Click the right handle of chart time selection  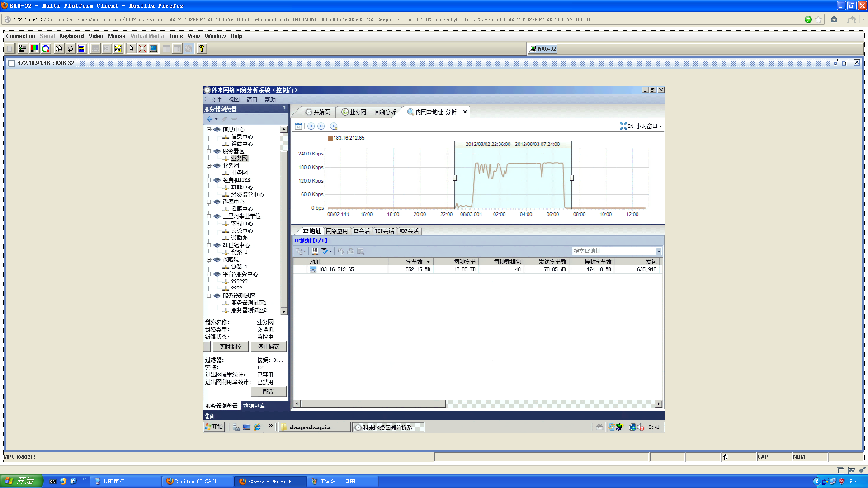[x=571, y=178]
